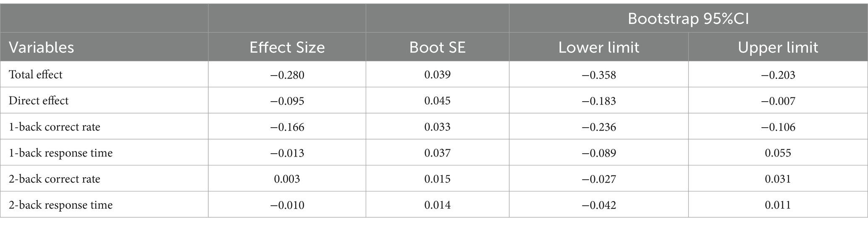Select the Total effect row label
The width and height of the screenshot is (868, 225).
point(36,75)
